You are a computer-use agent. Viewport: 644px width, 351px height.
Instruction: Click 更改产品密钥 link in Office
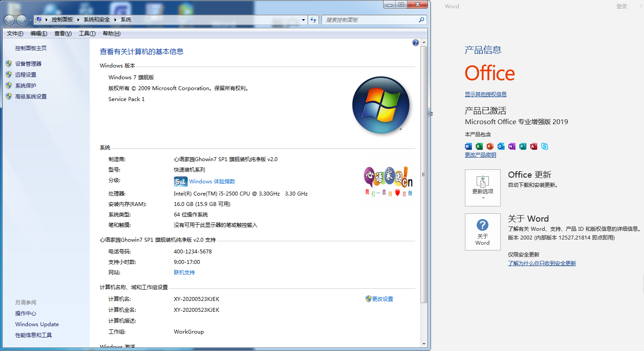(481, 155)
